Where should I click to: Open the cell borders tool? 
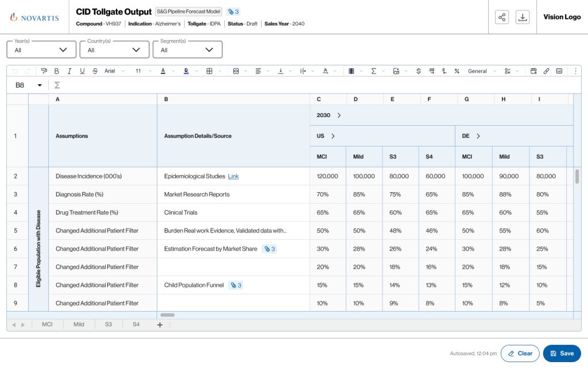coord(210,71)
